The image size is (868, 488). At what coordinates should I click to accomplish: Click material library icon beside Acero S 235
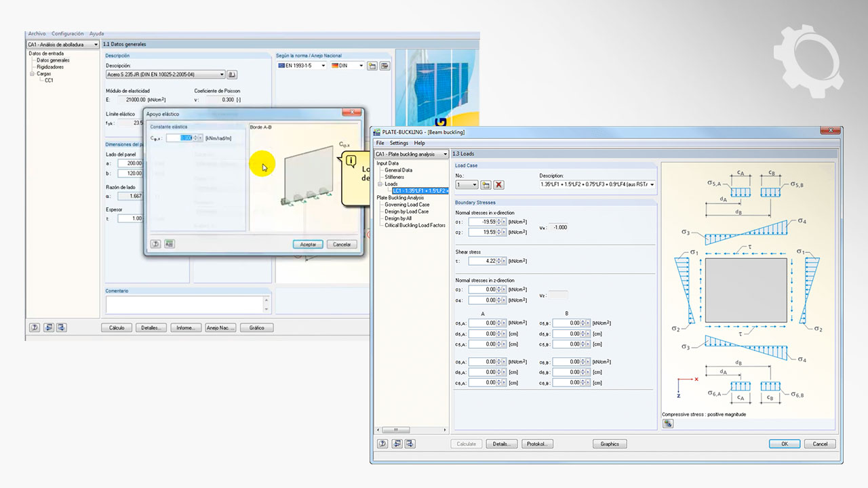(232, 75)
